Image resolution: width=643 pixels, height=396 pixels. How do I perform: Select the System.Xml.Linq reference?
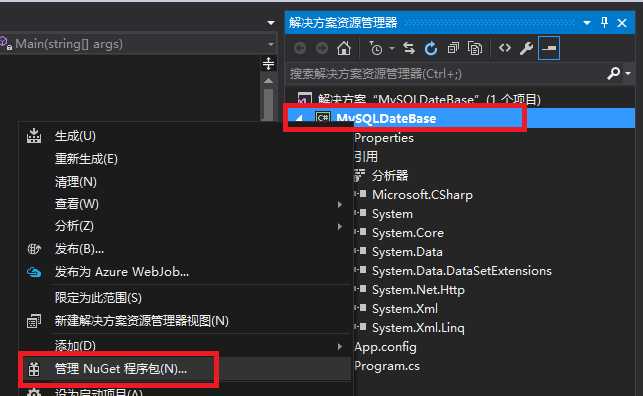point(418,328)
